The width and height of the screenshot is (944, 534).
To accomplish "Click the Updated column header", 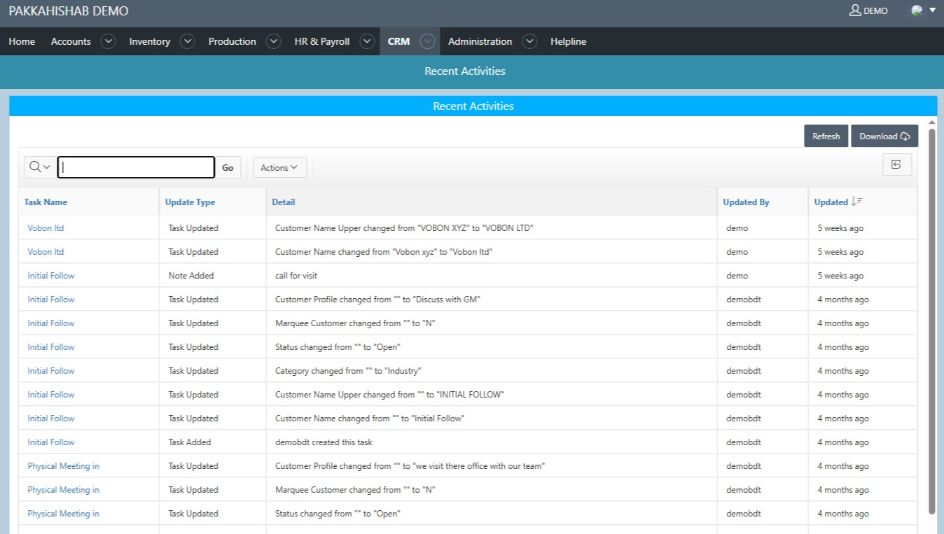I will [831, 202].
